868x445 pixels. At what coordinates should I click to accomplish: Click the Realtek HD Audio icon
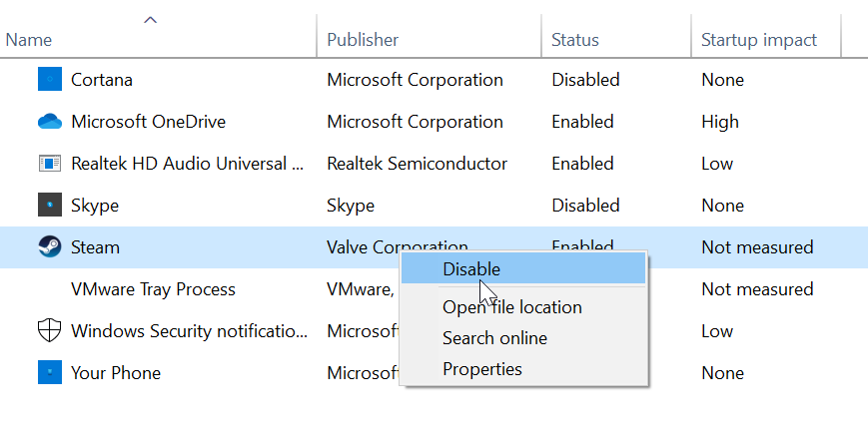[50, 163]
